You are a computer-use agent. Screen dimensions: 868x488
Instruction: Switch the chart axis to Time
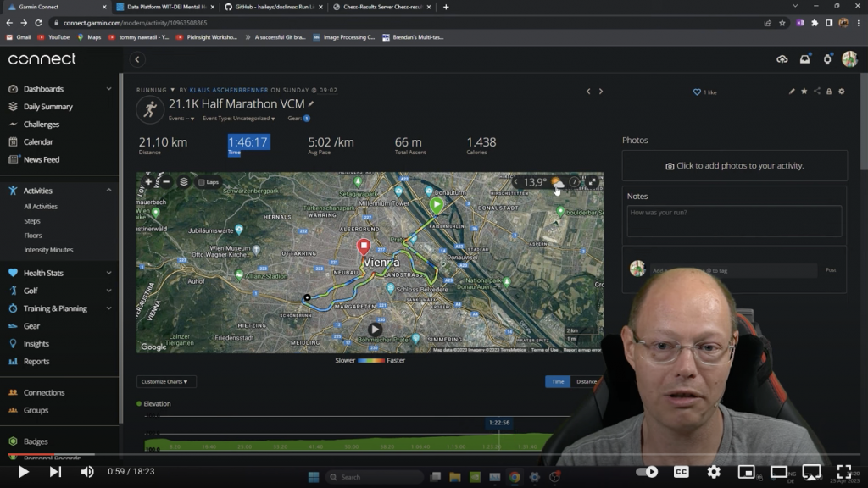(x=558, y=381)
